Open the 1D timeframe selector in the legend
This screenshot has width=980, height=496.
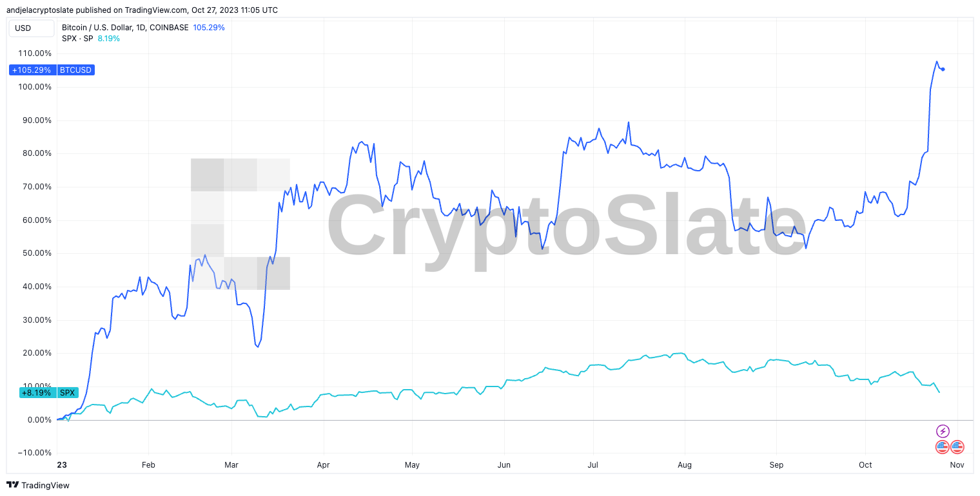pos(141,28)
